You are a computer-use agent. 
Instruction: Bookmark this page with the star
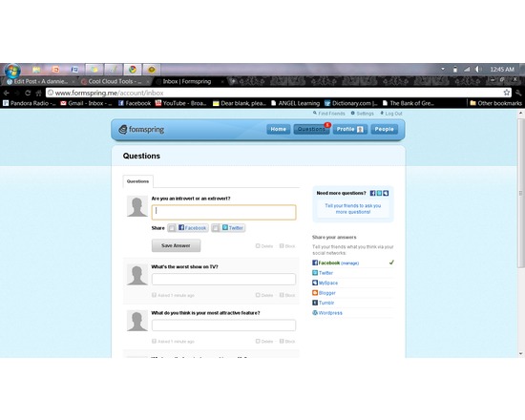click(507, 93)
